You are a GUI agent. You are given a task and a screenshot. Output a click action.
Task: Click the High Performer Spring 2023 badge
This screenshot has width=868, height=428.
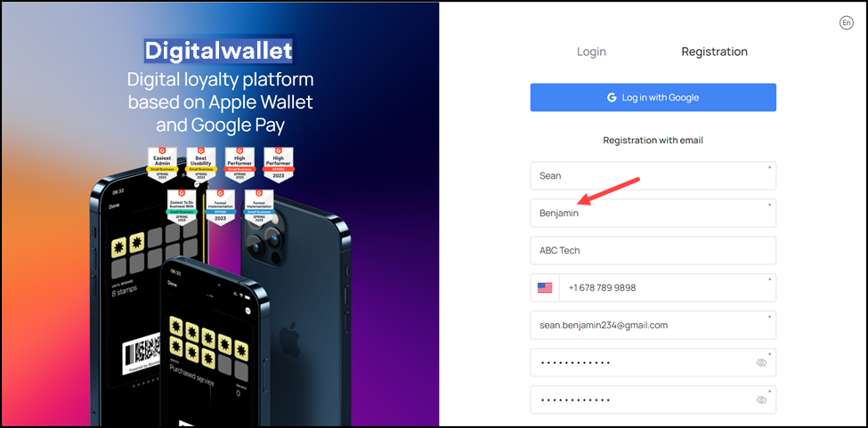click(x=278, y=164)
